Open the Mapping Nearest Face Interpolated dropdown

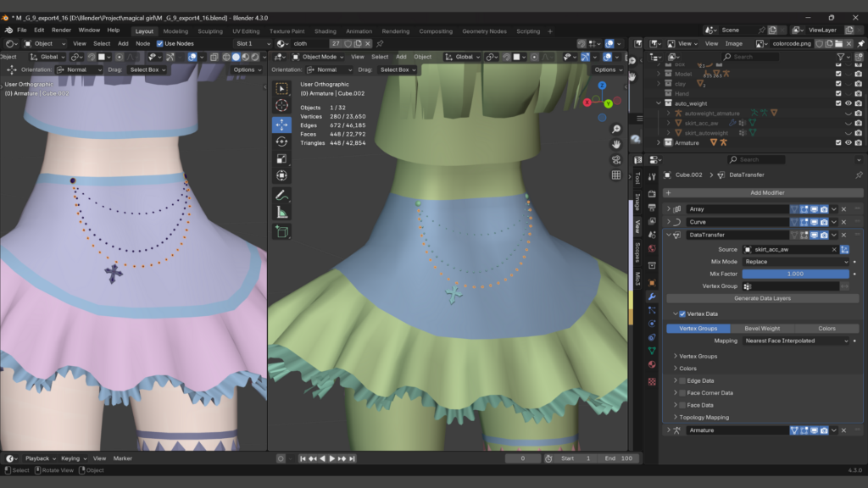[x=796, y=341]
